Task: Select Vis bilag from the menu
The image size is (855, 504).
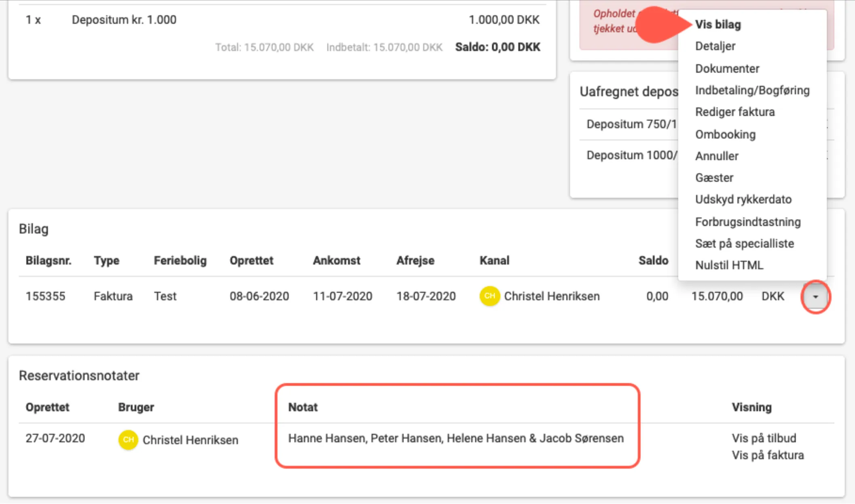Action: tap(718, 24)
